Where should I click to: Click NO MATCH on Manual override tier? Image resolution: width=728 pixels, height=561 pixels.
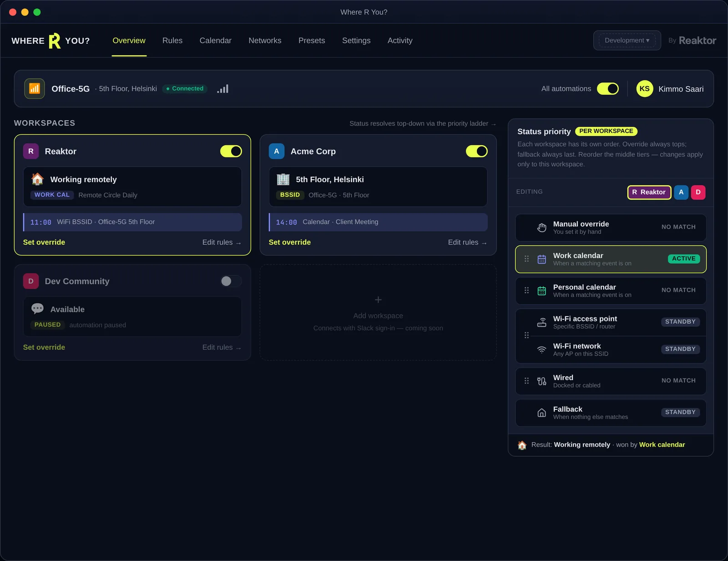coord(678,227)
